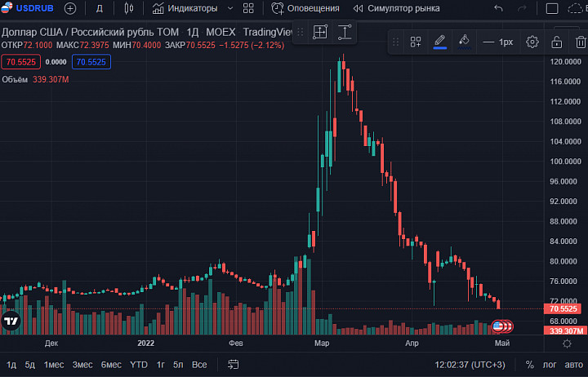
Task: Open the Индикаторы indicators panel
Action: click(x=185, y=8)
